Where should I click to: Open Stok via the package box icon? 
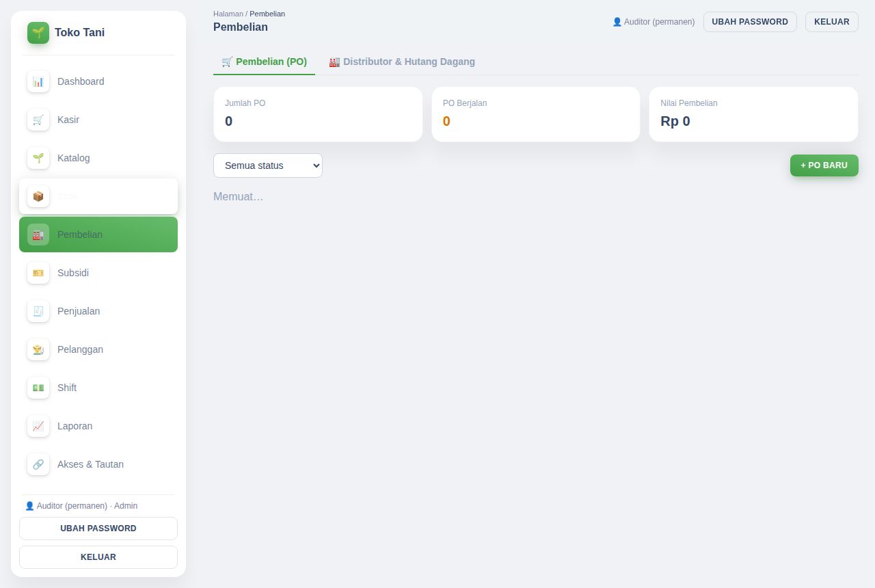tap(38, 196)
